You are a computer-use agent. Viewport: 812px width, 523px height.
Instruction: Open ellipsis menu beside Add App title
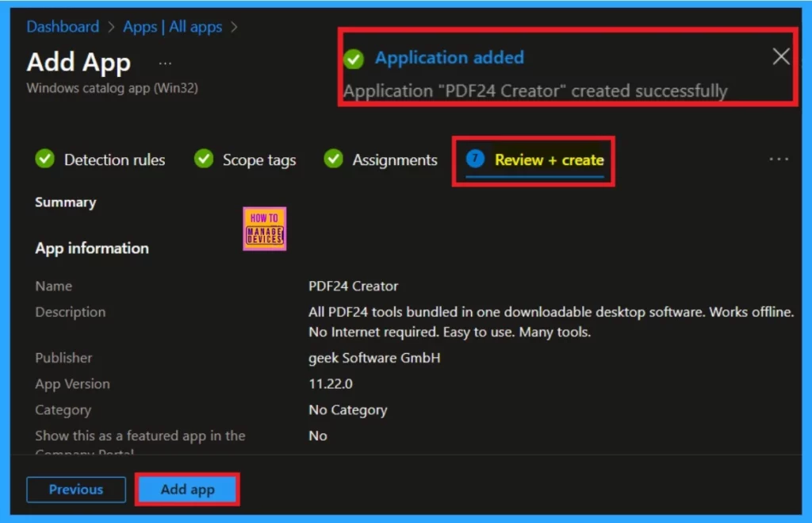165,63
